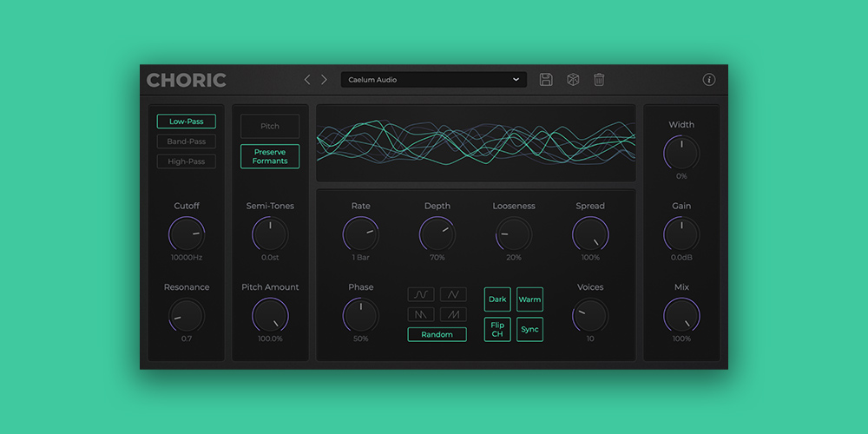Select the upward sawtooth waveform shape icon
Viewport: 868px width, 434px height.
tap(453, 314)
